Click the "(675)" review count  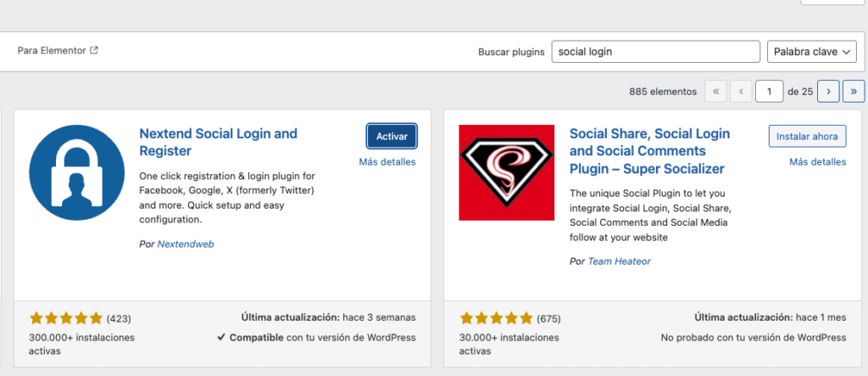coord(548,319)
